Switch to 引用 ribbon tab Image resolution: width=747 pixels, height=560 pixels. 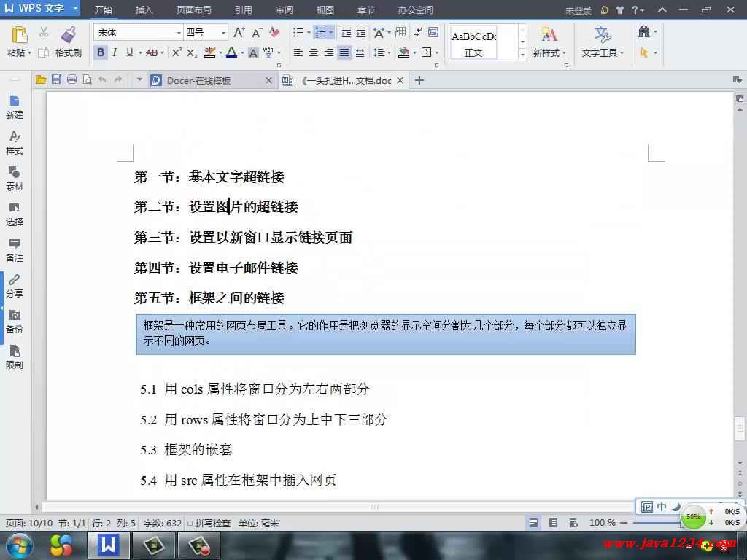pos(244,10)
